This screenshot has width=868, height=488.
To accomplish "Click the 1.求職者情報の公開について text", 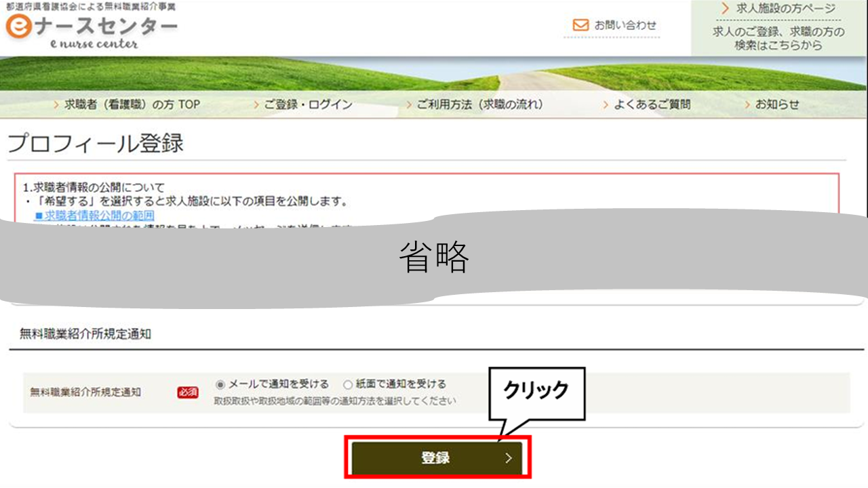I will pos(94,187).
